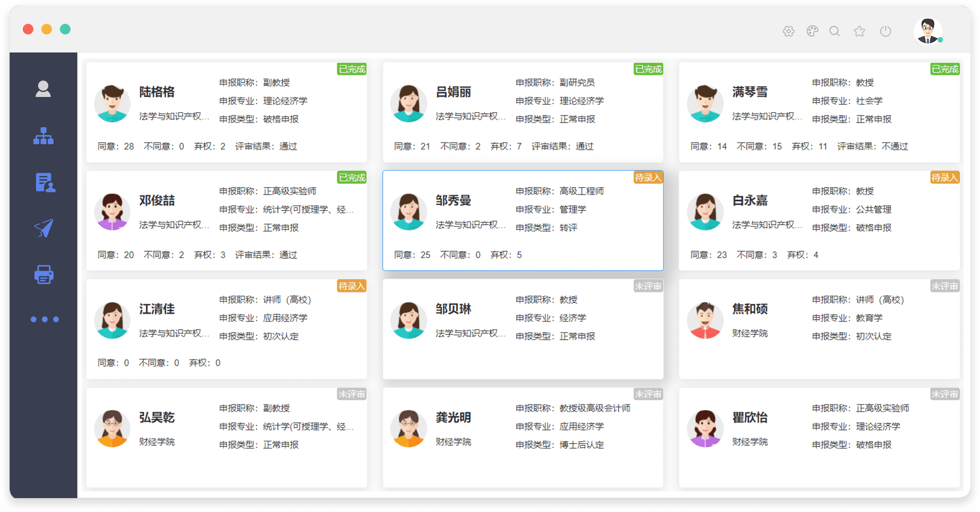The height and width of the screenshot is (512, 980).
Task: Click 评审结果: 不通过 on 满琴雪's card
Action: 872,146
